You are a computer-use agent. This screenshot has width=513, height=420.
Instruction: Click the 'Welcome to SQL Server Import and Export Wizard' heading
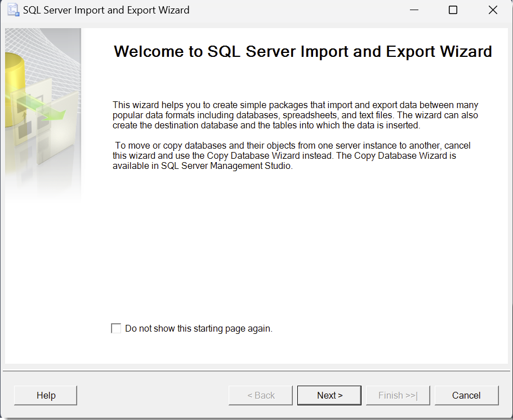click(302, 51)
